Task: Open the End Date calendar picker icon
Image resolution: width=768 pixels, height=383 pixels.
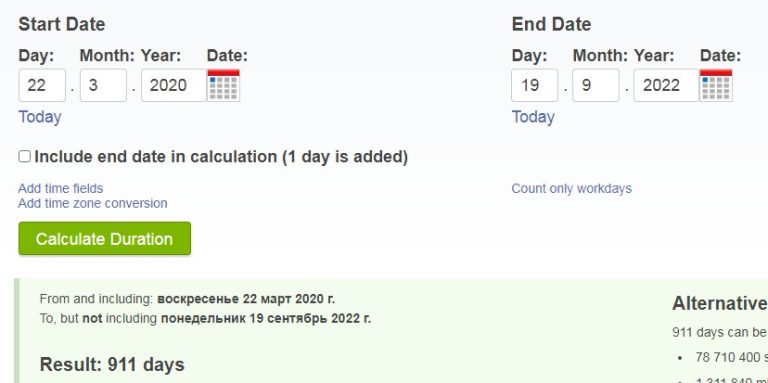Action: pos(716,85)
